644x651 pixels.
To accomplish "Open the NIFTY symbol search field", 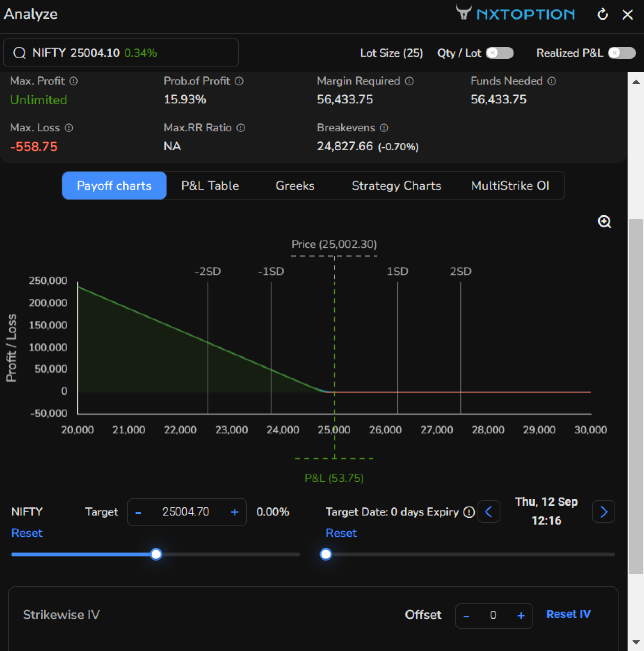I will 121,53.
